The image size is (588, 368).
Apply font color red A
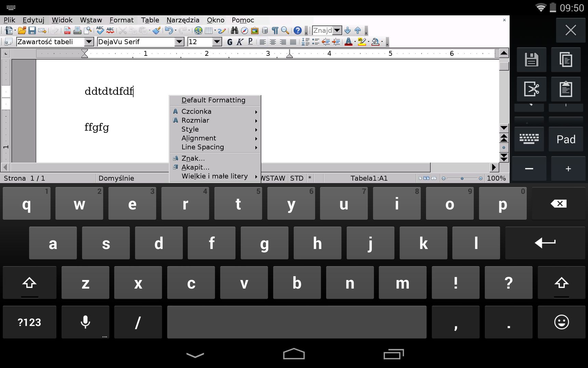(348, 42)
